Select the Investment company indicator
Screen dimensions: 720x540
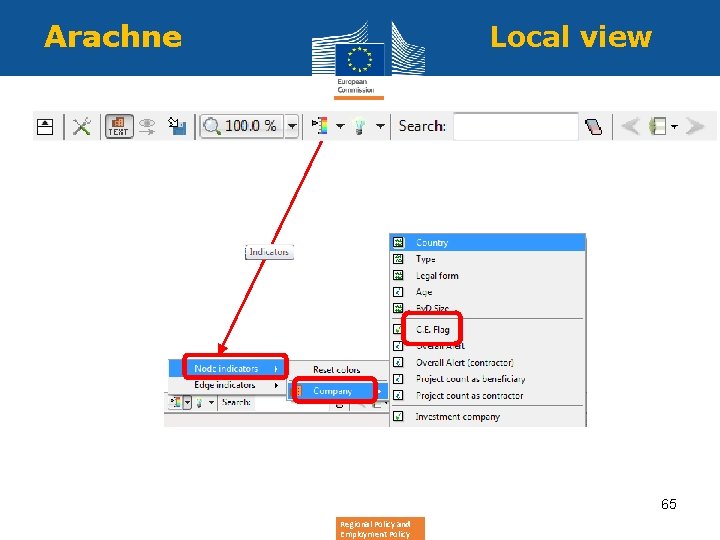tap(488, 416)
